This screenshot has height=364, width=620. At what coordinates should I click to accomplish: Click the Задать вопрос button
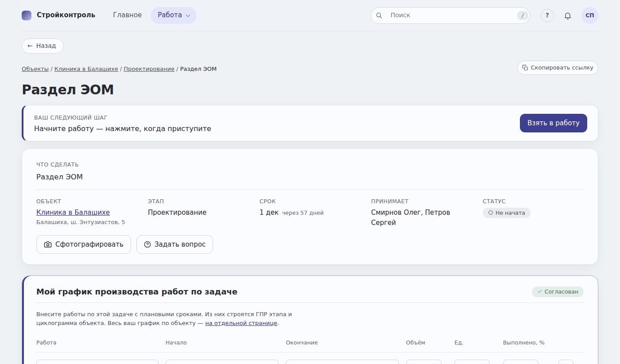[174, 244]
